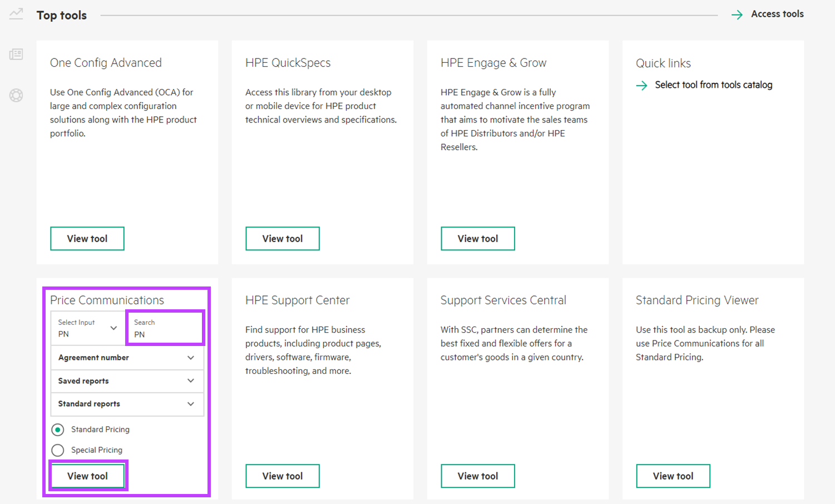Click the Top tools section heading
The height and width of the screenshot is (504, 835).
[62, 16]
